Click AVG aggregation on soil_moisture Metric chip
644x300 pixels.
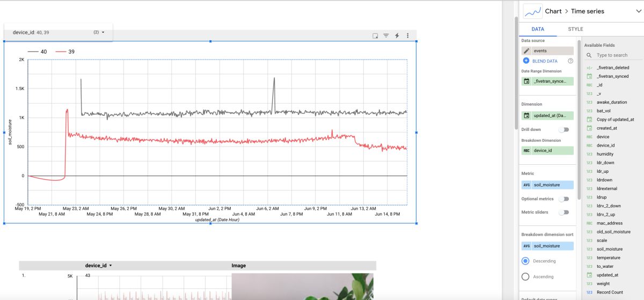[526, 185]
